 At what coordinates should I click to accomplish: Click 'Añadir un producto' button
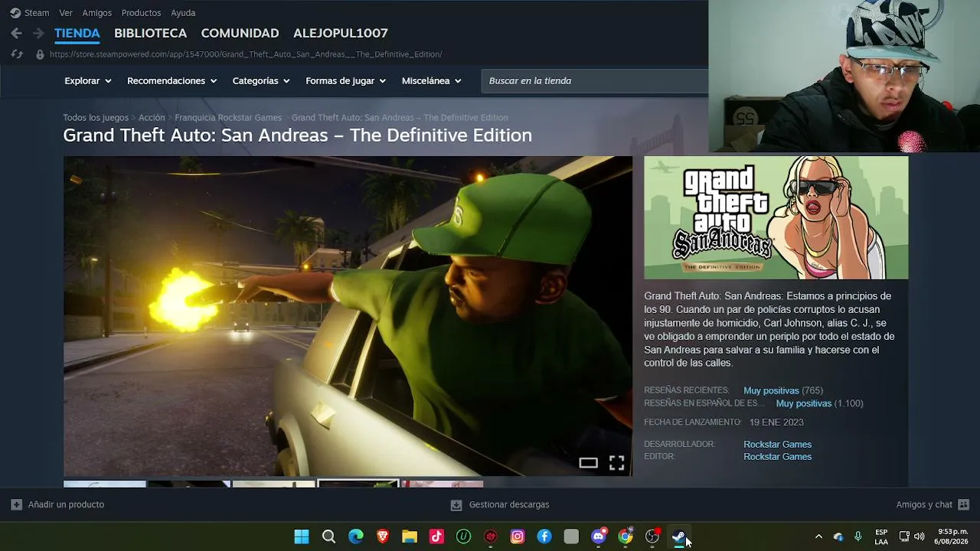pyautogui.click(x=57, y=505)
